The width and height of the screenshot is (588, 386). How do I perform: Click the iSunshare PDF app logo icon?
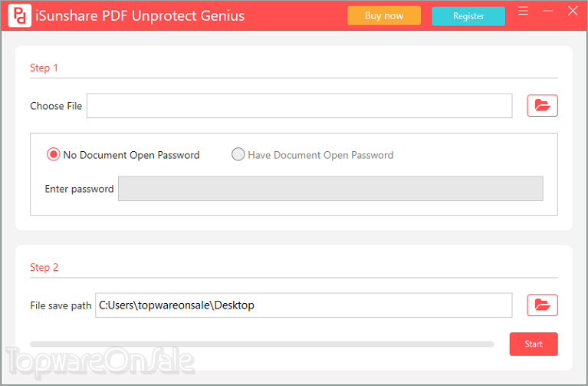(x=19, y=15)
